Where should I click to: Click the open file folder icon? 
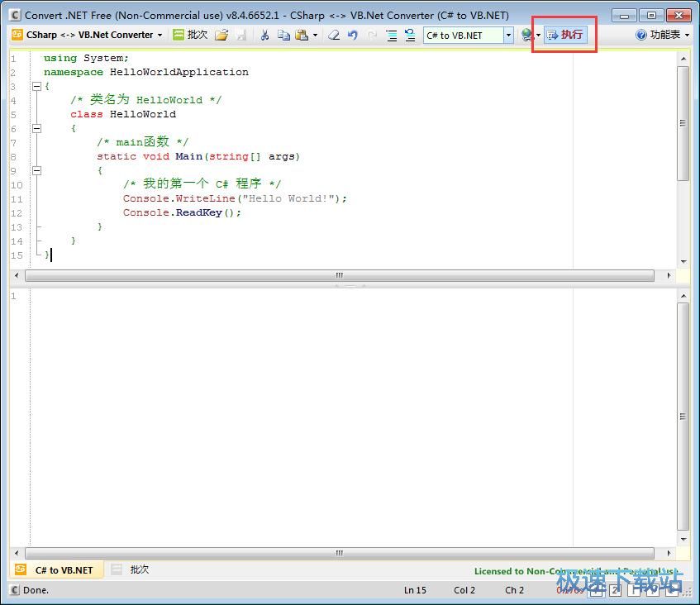(x=221, y=35)
